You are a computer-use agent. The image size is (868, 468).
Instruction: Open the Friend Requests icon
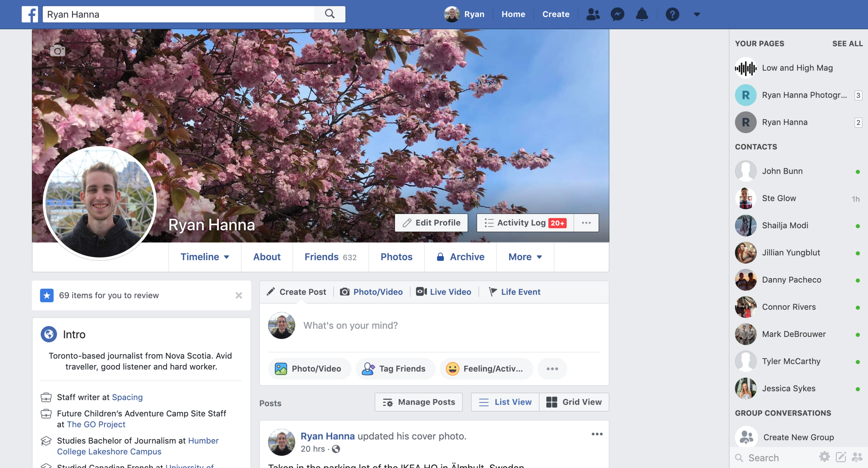click(593, 14)
